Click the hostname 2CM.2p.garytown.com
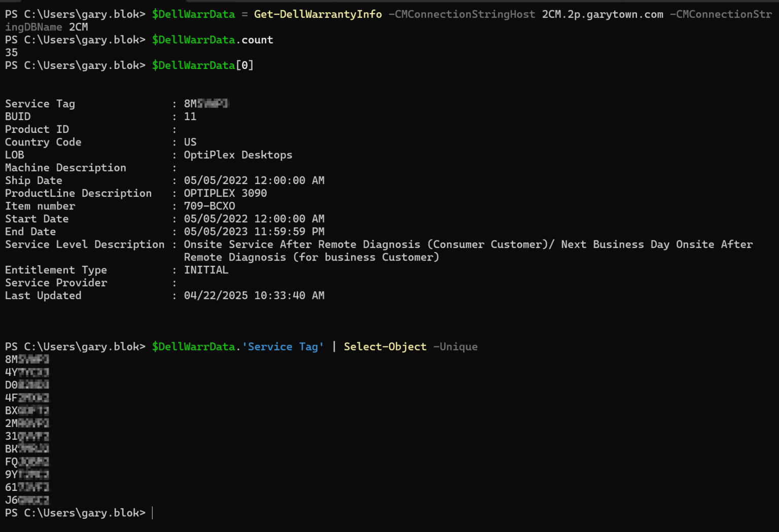Screen dimensions: 779x532 pyautogui.click(x=602, y=14)
